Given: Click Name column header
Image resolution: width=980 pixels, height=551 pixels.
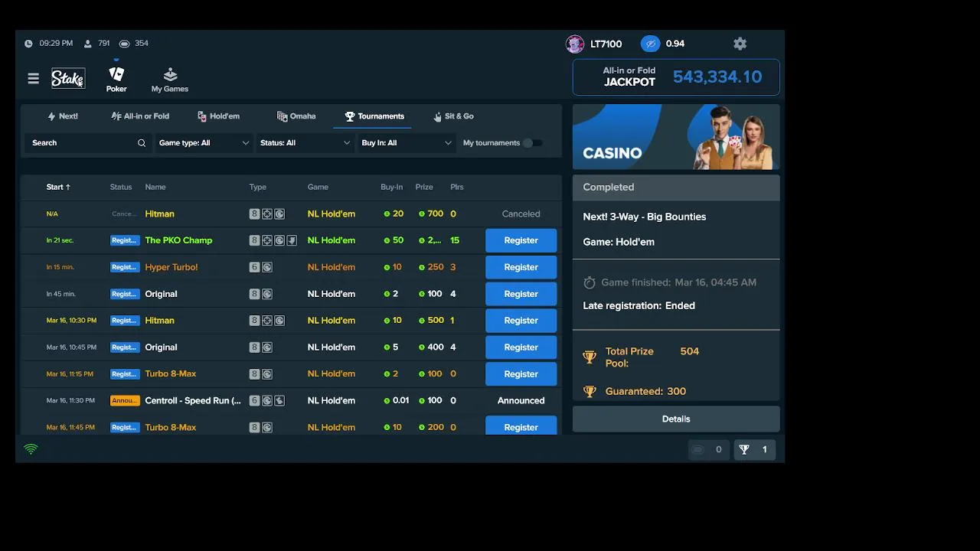Looking at the screenshot, I should tap(155, 187).
